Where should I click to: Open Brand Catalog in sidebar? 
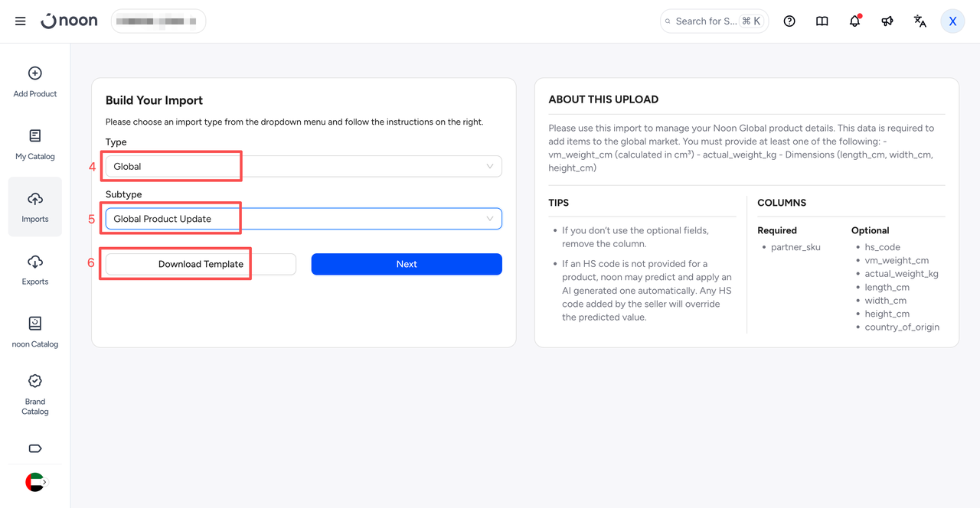click(35, 395)
